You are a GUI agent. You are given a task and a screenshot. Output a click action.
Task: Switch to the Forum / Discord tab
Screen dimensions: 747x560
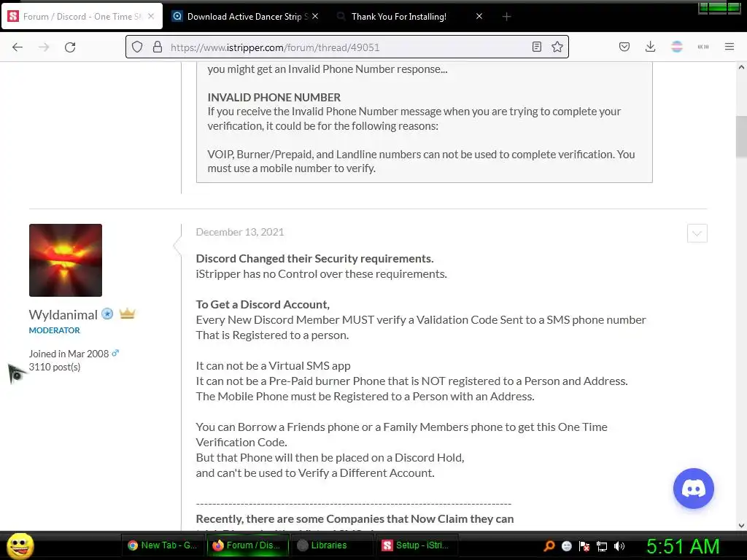[x=82, y=17]
